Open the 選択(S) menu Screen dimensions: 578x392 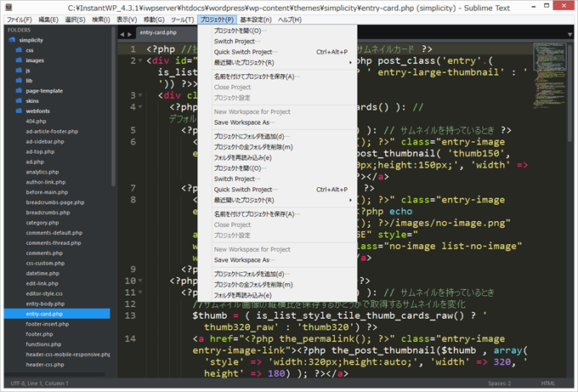point(75,20)
